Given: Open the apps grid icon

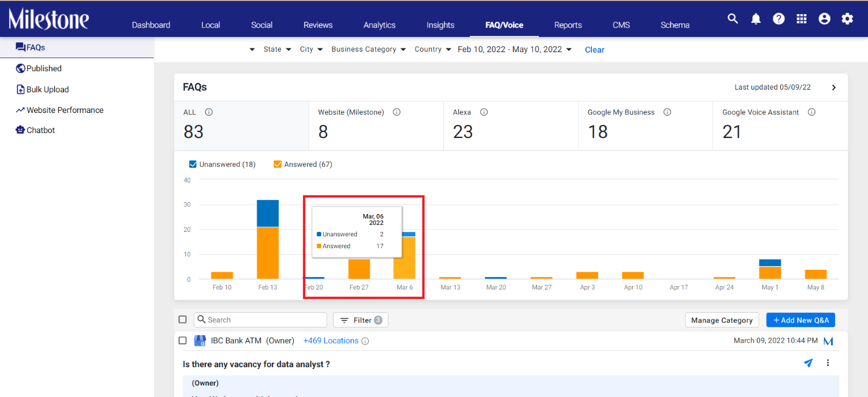Looking at the screenshot, I should click(x=801, y=19).
